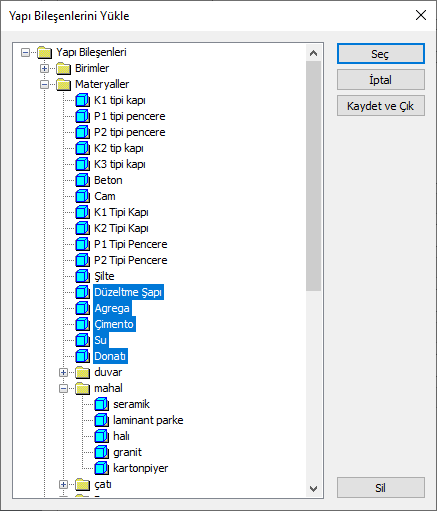Click the cube icon next to Cam
Image resolution: width=437 pixels, height=511 pixels.
pyautogui.click(x=82, y=196)
